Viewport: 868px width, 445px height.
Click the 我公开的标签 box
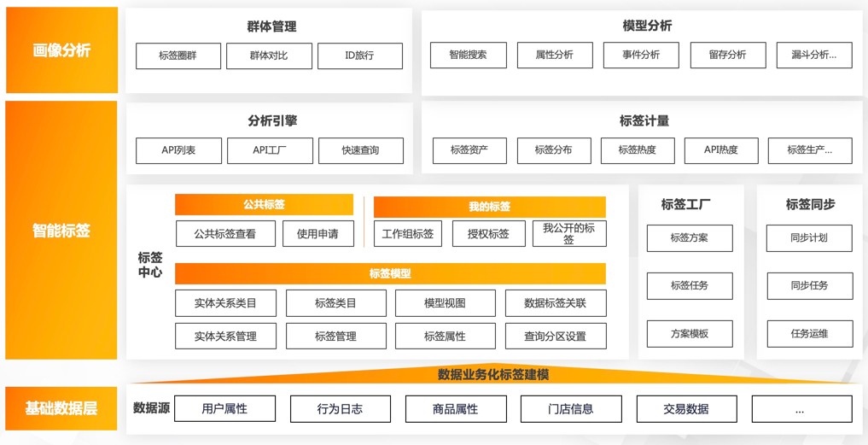point(569,234)
